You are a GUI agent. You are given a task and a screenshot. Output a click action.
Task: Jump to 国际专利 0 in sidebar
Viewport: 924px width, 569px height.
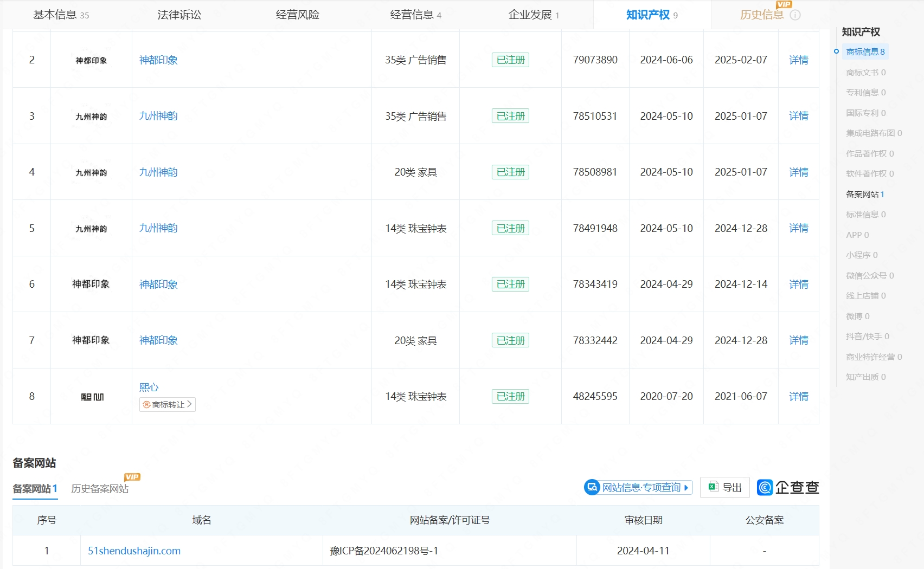point(866,113)
